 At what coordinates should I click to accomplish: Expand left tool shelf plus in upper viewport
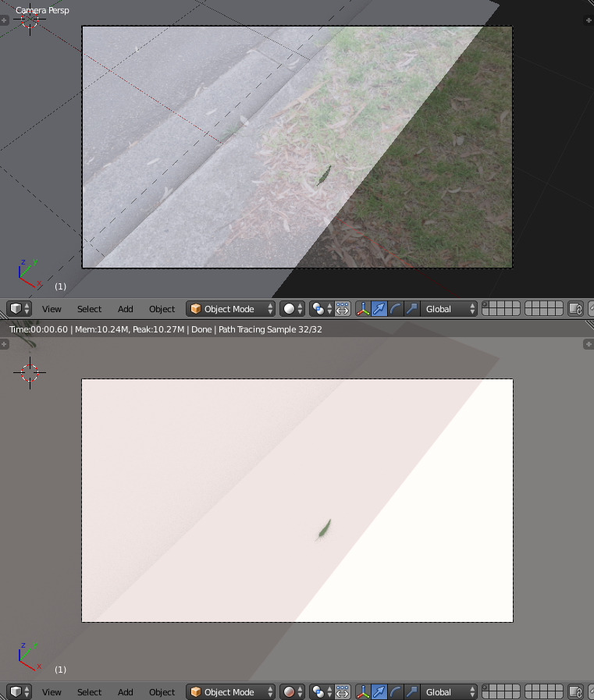click(4, 20)
